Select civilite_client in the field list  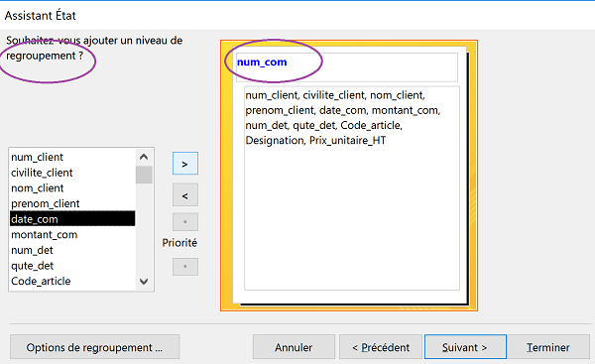click(72, 173)
